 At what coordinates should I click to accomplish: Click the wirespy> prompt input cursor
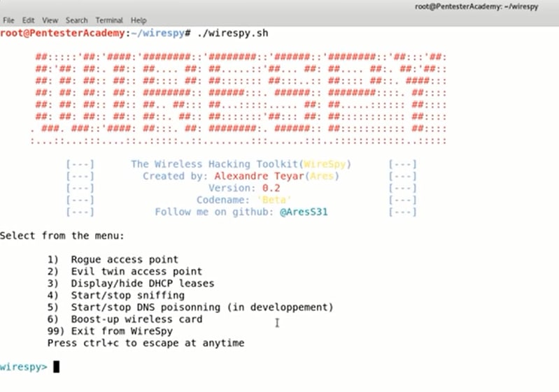click(57, 367)
